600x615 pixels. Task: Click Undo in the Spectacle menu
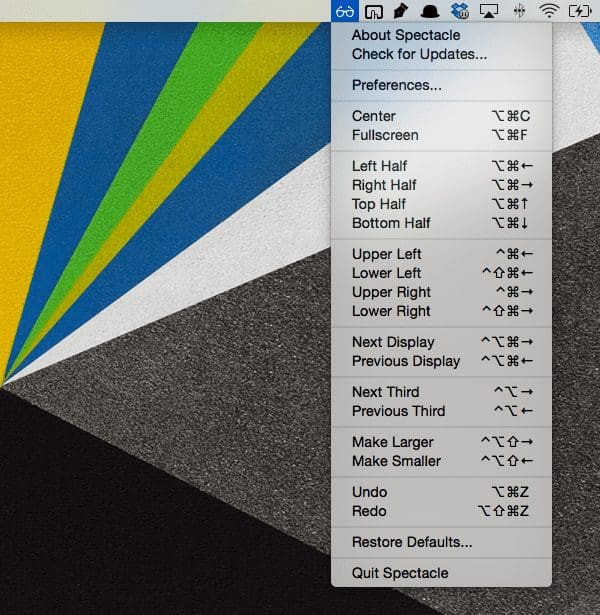(x=441, y=492)
